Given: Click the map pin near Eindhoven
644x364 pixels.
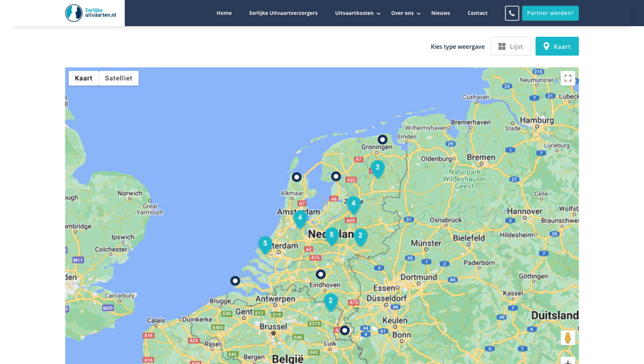Looking at the screenshot, I should [320, 274].
